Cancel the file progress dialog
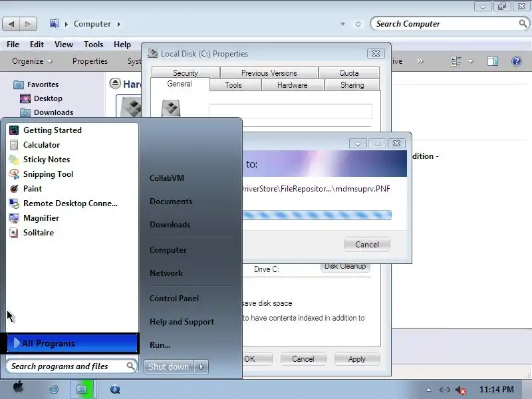Screen dimensions: 532x399 367,245
